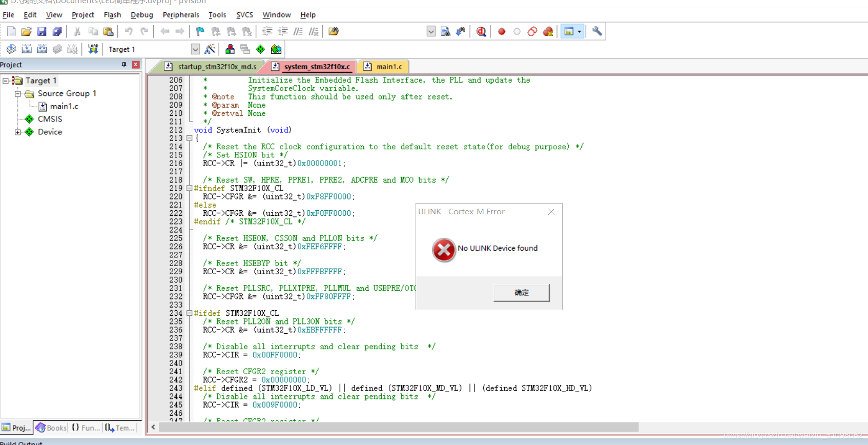
Task: Open the Target 1 dropdown
Action: 195,49
